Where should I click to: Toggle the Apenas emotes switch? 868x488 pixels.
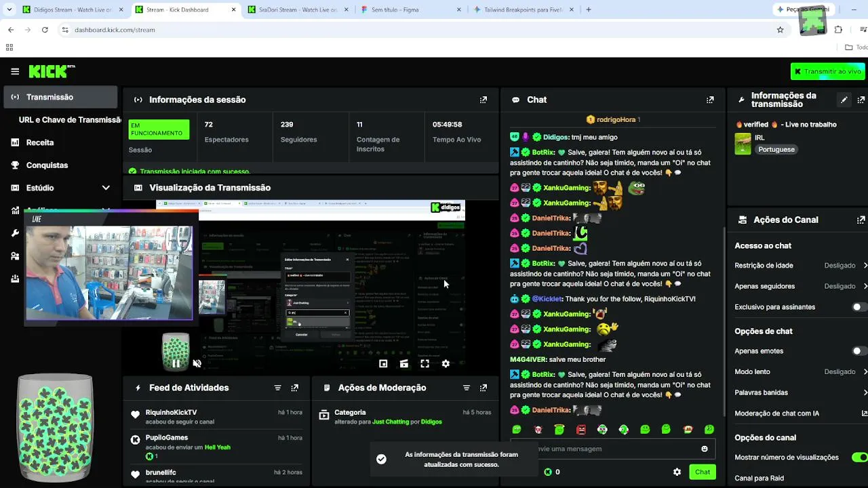point(859,351)
